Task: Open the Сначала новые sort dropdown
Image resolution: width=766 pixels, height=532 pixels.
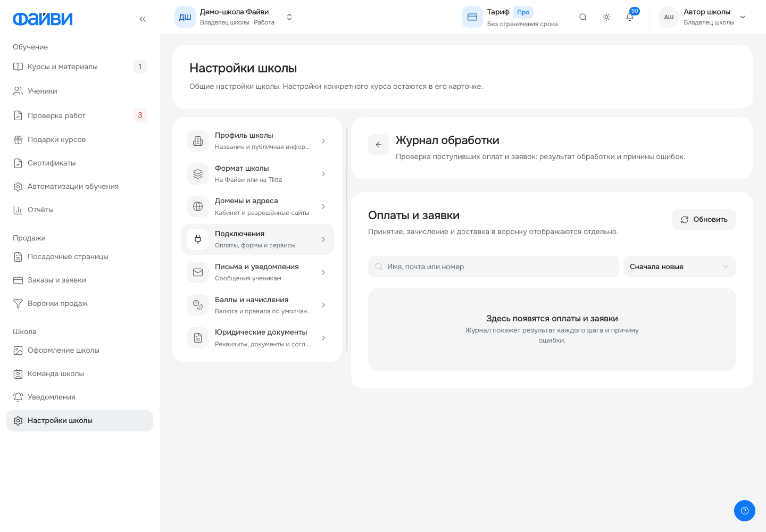Action: 680,267
